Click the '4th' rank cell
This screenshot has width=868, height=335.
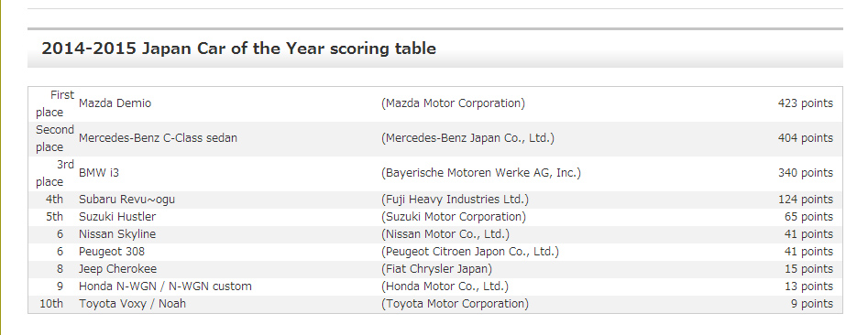[x=54, y=200]
